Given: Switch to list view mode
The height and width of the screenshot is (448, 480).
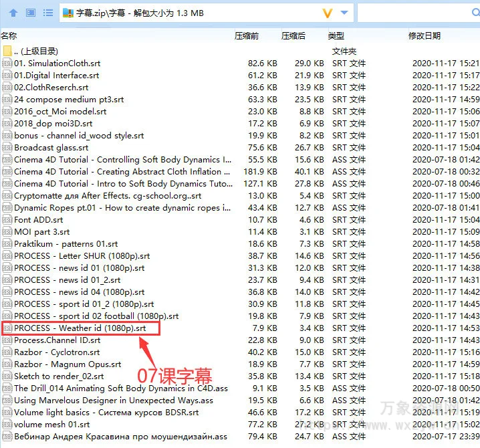Looking at the screenshot, I should [x=48, y=13].
